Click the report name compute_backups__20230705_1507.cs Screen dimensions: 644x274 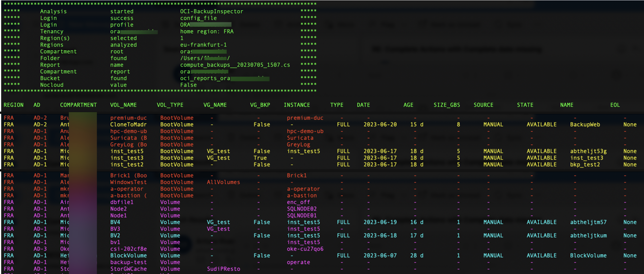pos(235,65)
